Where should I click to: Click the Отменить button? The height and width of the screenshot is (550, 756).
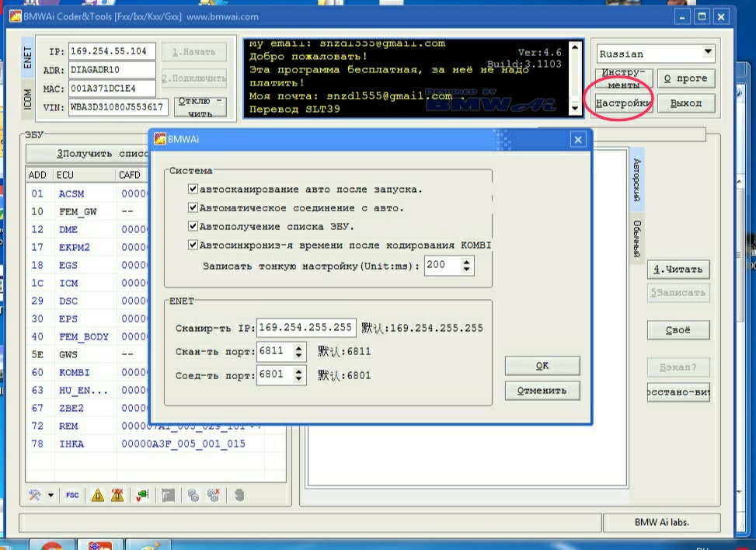pyautogui.click(x=542, y=391)
